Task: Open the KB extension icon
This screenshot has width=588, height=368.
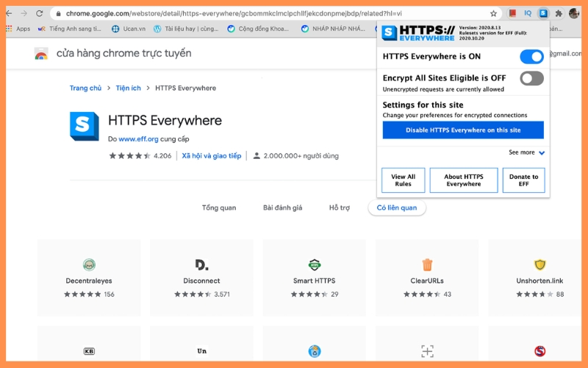Action: 89,351
